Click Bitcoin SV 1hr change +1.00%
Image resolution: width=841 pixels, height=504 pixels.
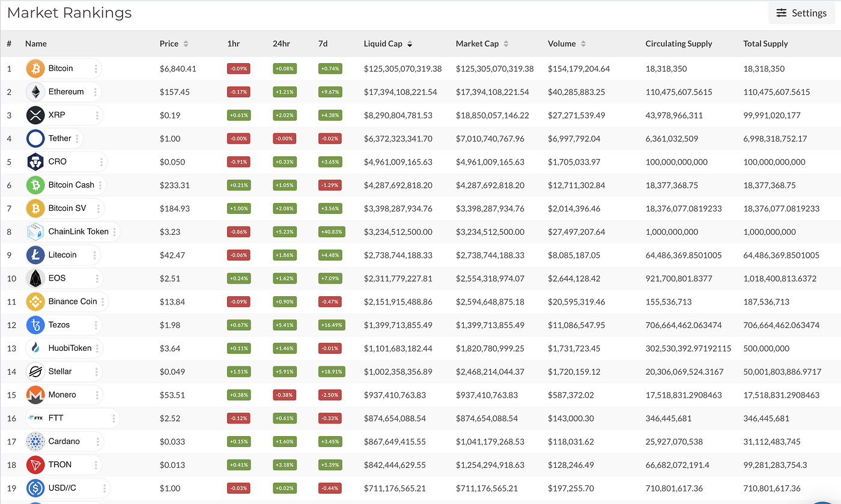[239, 208]
